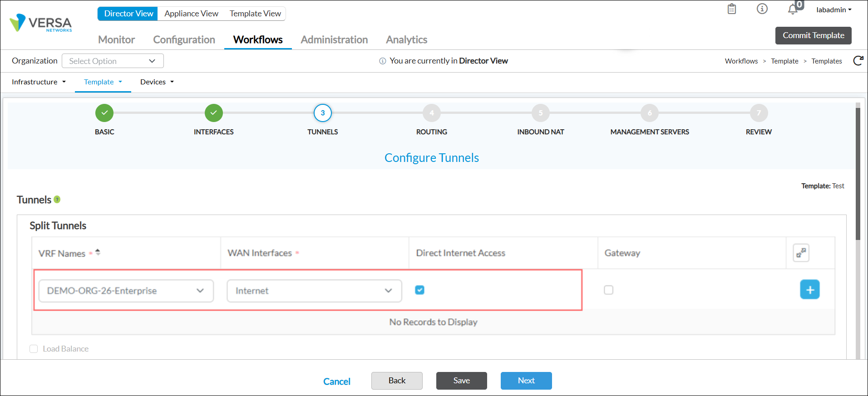Click the Commit Template button
Image resolution: width=868 pixels, height=396 pixels.
813,35
